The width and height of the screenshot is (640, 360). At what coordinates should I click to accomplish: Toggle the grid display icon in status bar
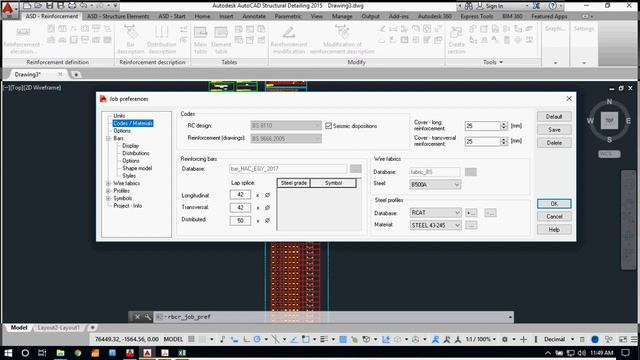click(191, 339)
